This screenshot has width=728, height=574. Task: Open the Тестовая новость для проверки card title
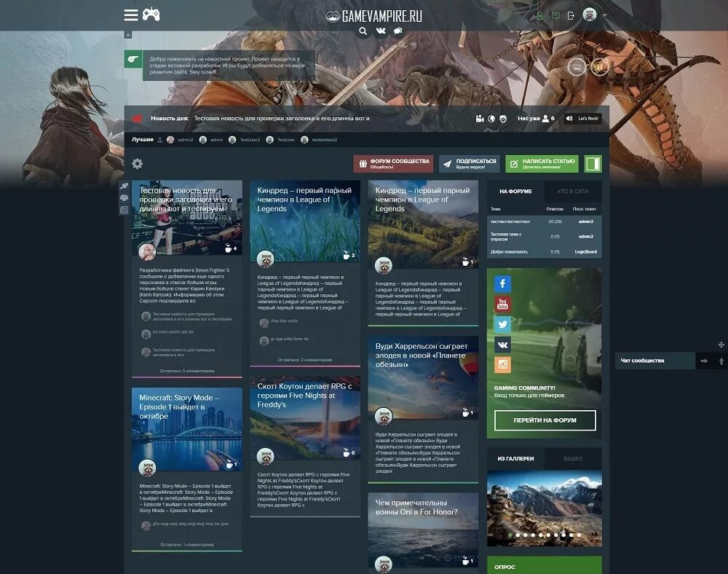[186, 200]
